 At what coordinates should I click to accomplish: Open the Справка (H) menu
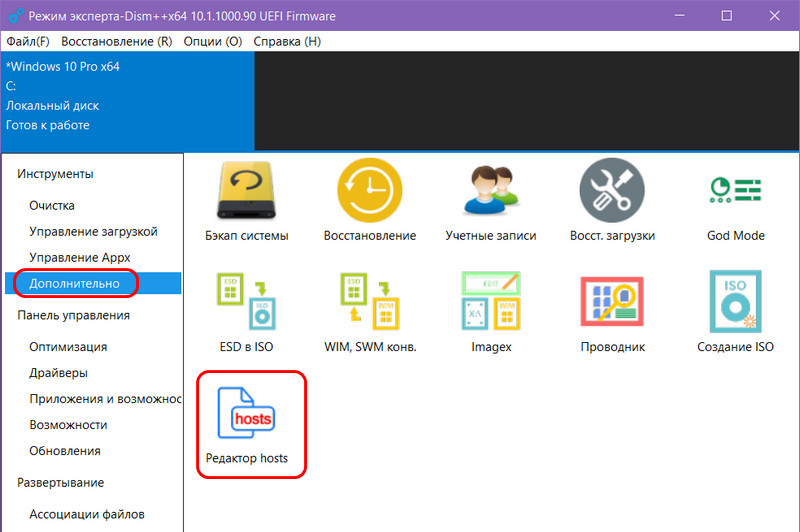click(x=287, y=41)
